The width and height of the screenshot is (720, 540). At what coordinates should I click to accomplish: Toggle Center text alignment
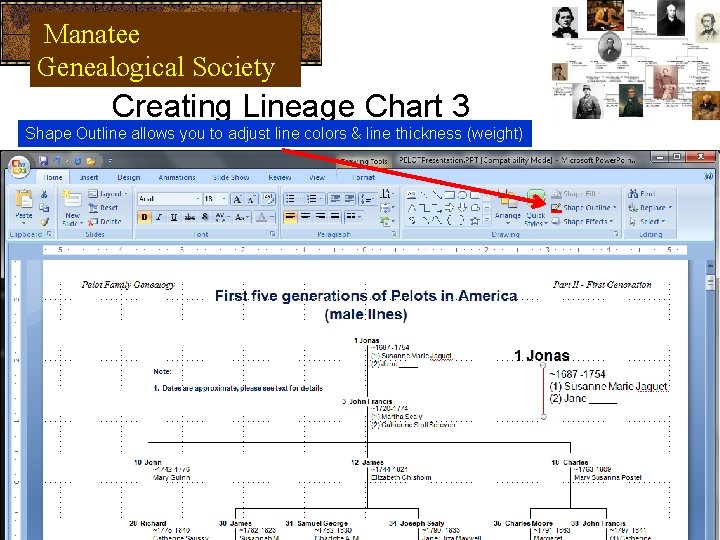coord(305,216)
